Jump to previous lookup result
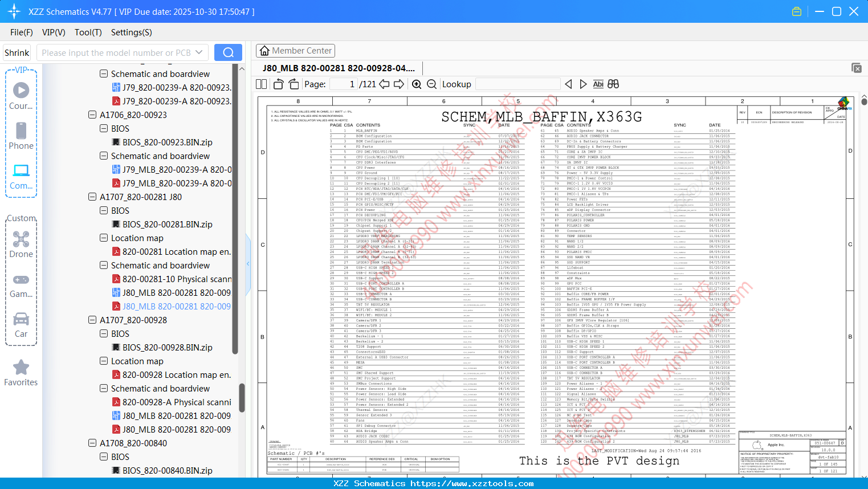Image resolution: width=868 pixels, height=489 pixels. pyautogui.click(x=568, y=84)
